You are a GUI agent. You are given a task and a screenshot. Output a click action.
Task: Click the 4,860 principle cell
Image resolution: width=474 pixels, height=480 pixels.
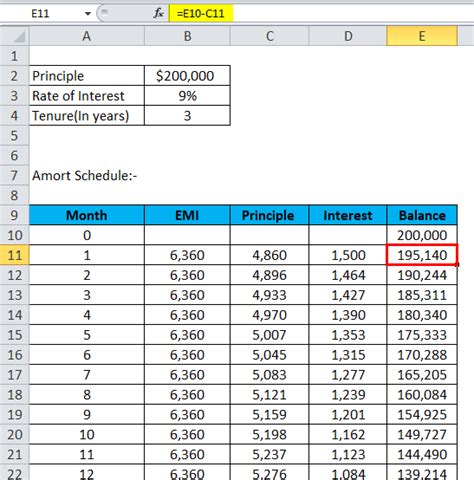[269, 255]
